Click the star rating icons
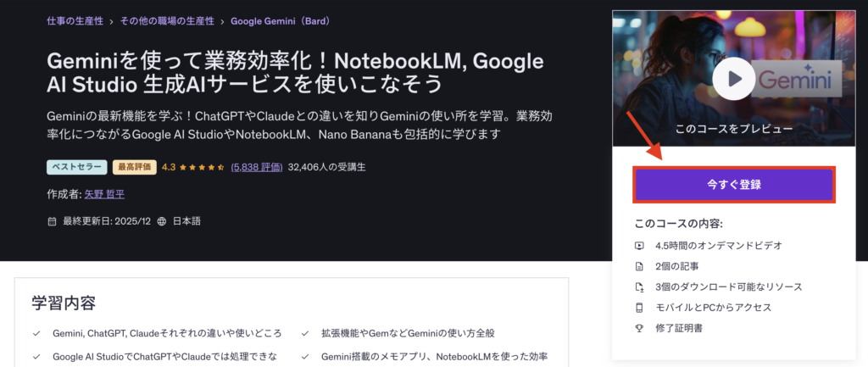The width and height of the screenshot is (868, 367). pyautogui.click(x=202, y=167)
